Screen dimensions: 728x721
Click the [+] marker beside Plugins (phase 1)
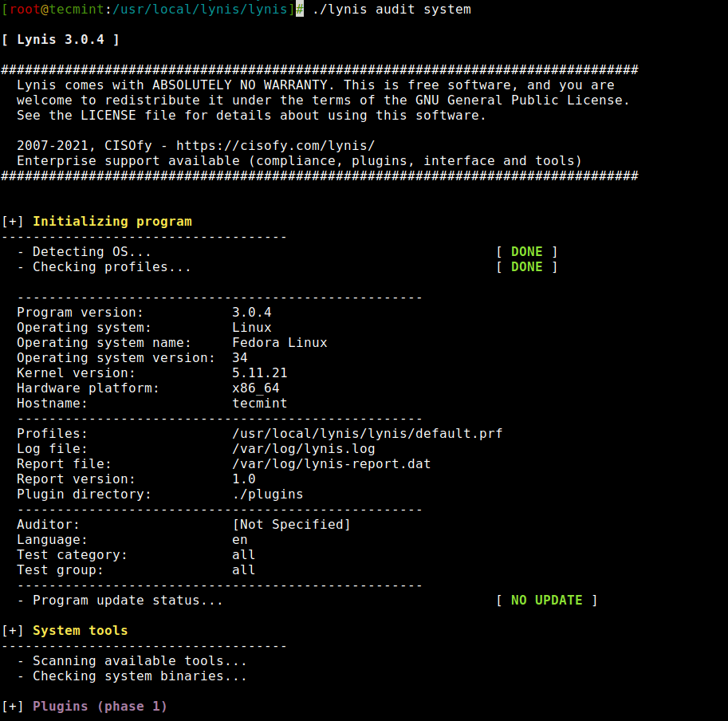tap(13, 707)
